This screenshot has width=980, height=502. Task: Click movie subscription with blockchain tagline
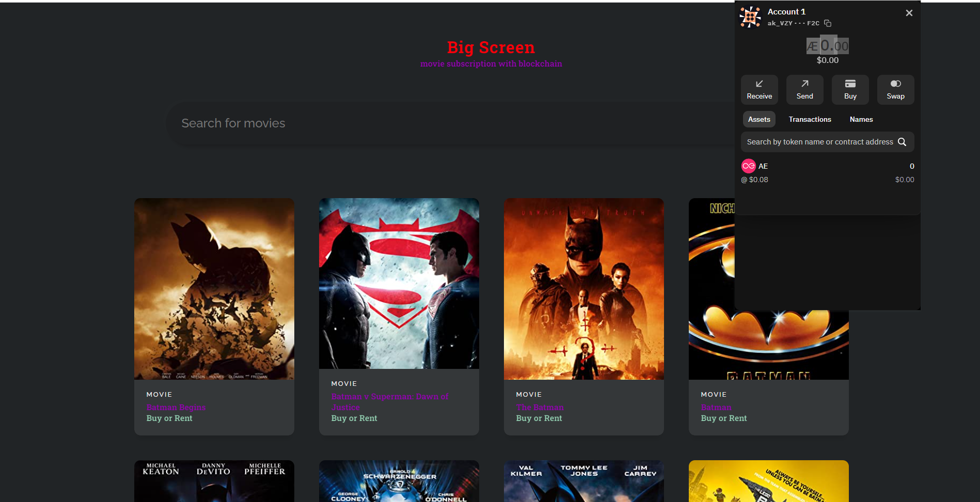[x=491, y=64]
